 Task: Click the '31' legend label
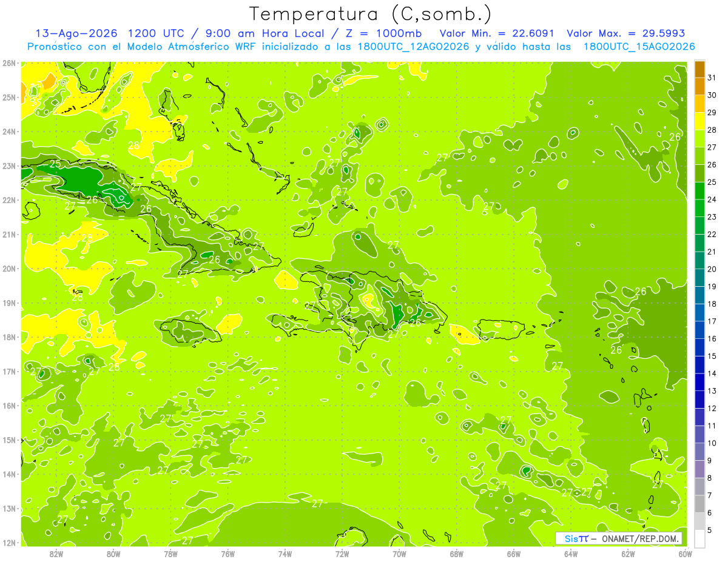(712, 78)
